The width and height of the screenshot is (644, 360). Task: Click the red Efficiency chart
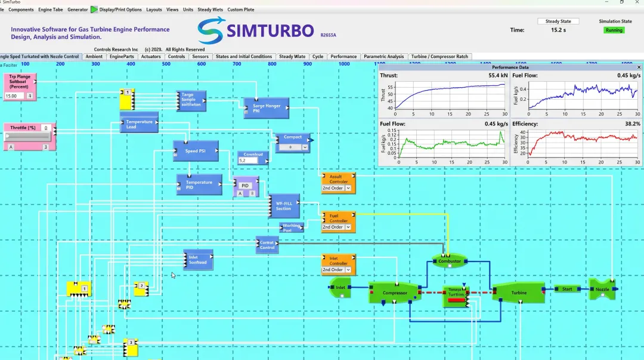[583, 144]
